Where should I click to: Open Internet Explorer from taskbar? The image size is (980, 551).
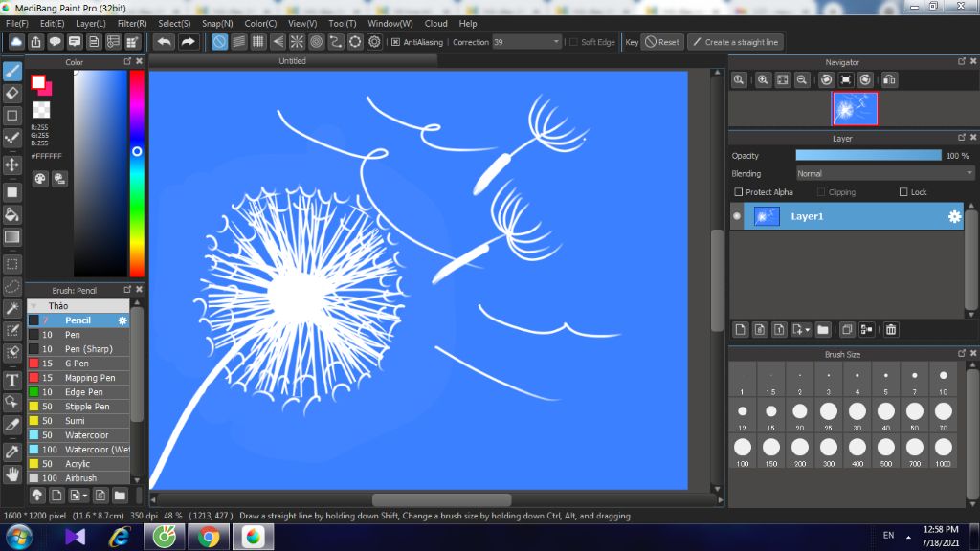coord(120,538)
